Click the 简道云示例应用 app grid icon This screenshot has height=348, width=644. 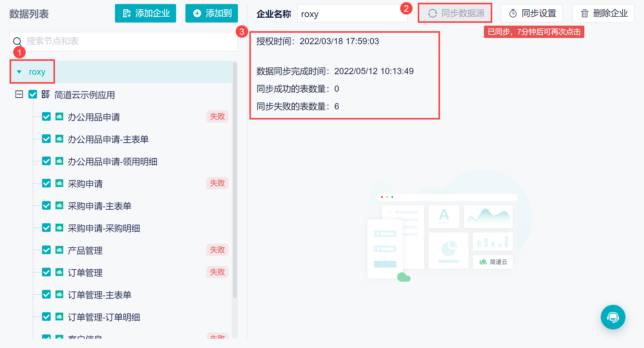click(x=46, y=94)
